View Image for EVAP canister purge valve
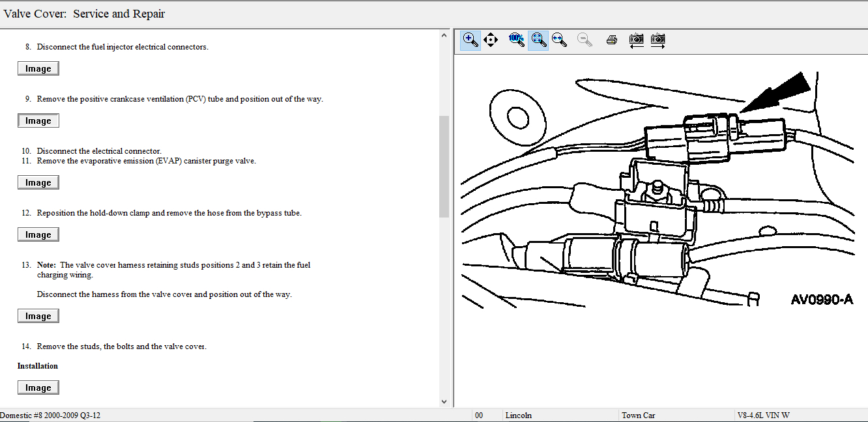This screenshot has height=422, width=868. pyautogui.click(x=38, y=182)
